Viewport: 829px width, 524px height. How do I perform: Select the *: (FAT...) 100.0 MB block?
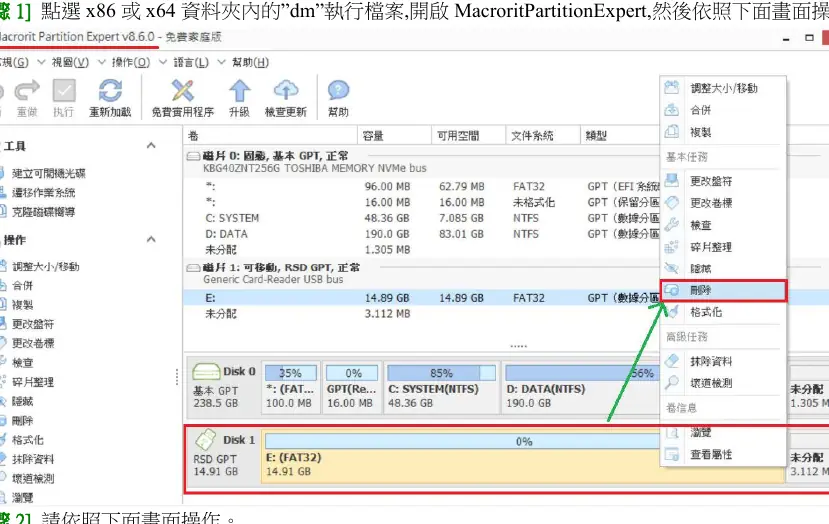(290, 388)
